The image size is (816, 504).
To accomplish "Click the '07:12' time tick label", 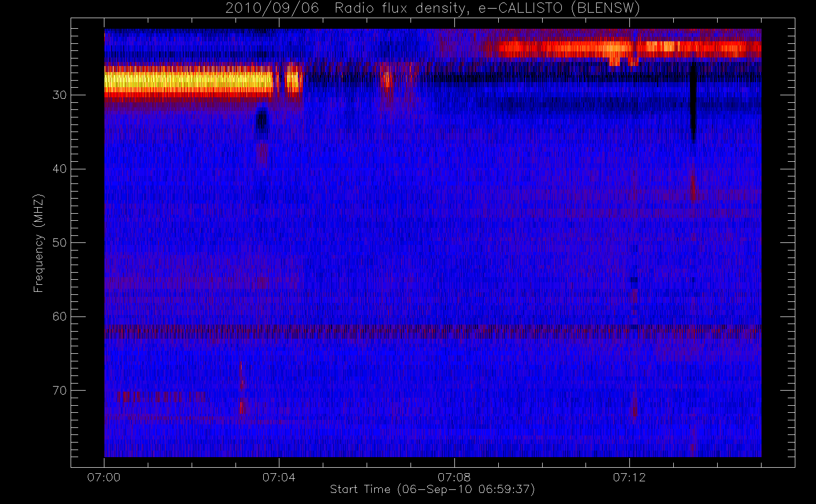I will [x=629, y=477].
